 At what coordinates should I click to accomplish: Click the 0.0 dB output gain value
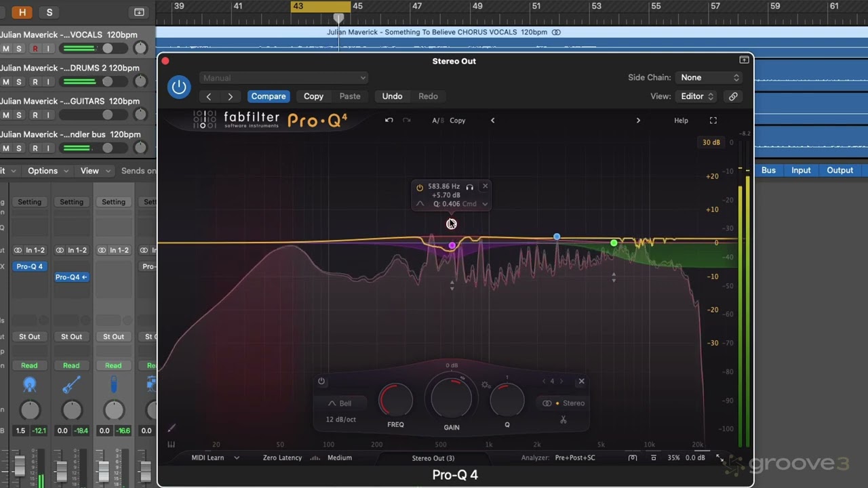click(x=695, y=457)
